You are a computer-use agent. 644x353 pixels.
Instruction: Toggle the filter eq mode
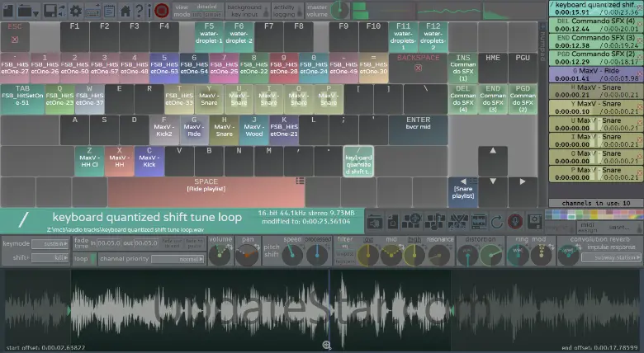(345, 247)
